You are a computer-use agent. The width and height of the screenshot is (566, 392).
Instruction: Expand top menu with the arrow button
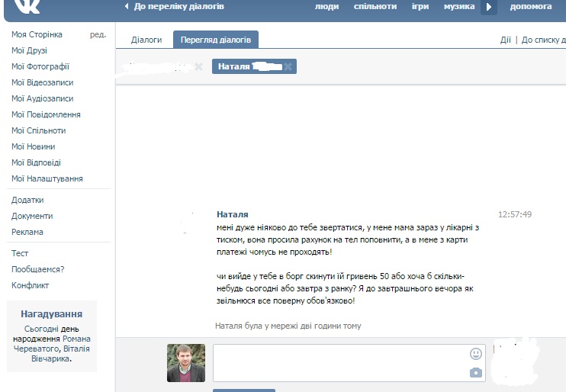489,7
